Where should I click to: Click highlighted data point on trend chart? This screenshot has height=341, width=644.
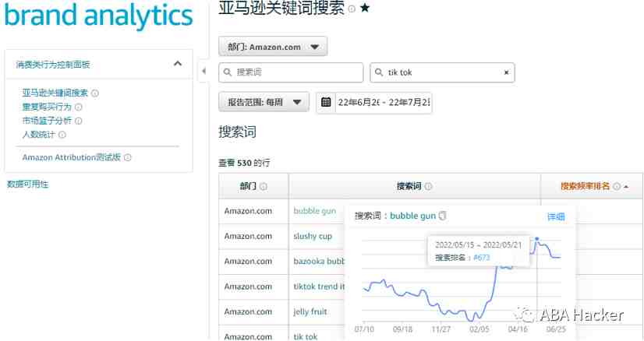(x=537, y=239)
